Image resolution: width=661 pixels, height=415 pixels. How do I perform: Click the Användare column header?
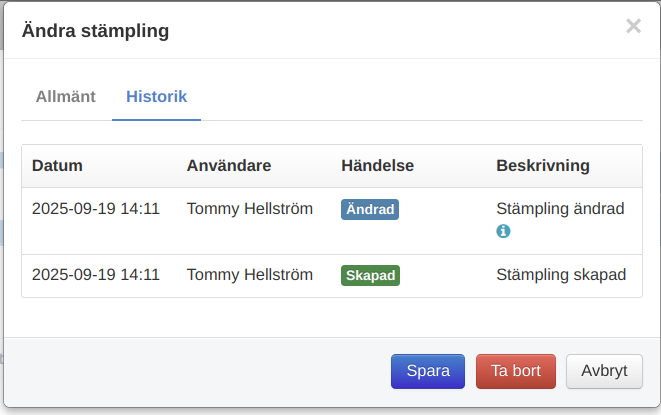pyautogui.click(x=229, y=165)
